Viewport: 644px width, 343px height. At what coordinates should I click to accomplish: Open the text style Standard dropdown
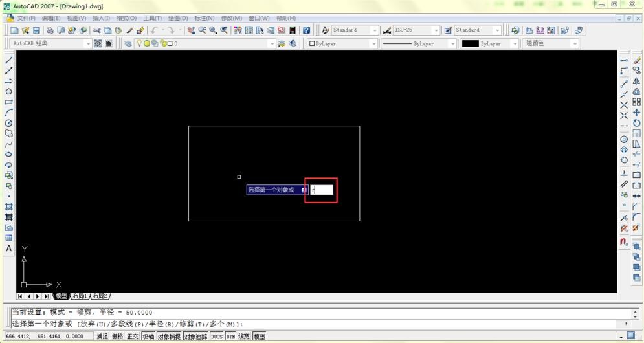click(x=374, y=30)
